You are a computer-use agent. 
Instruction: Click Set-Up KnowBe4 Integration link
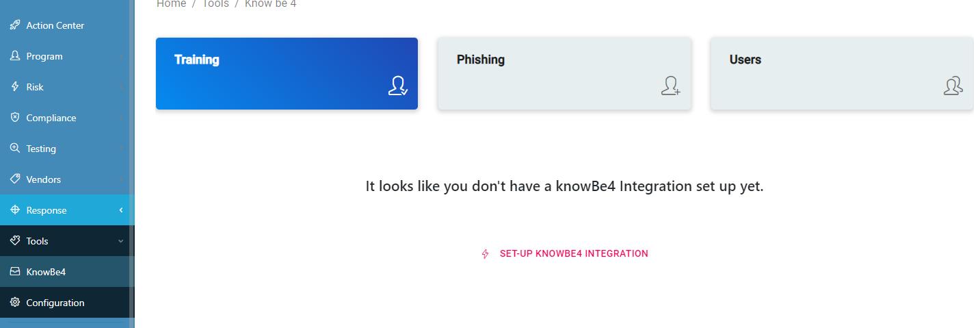(573, 253)
